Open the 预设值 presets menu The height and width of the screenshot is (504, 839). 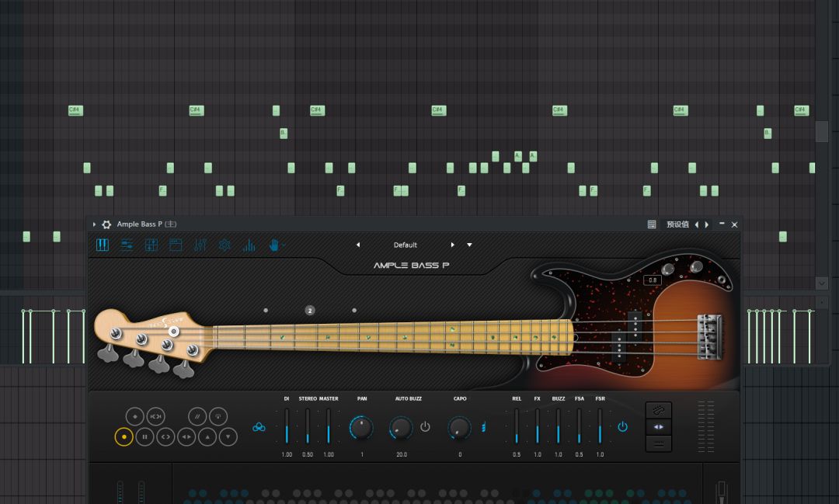coord(677,224)
